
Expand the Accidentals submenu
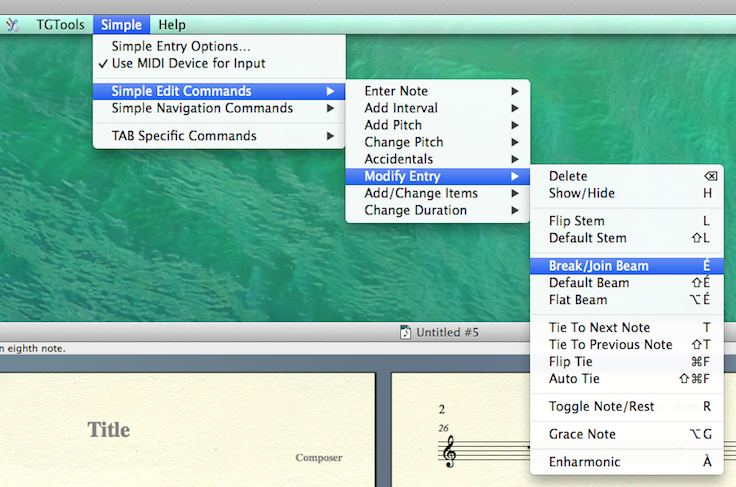tap(398, 159)
